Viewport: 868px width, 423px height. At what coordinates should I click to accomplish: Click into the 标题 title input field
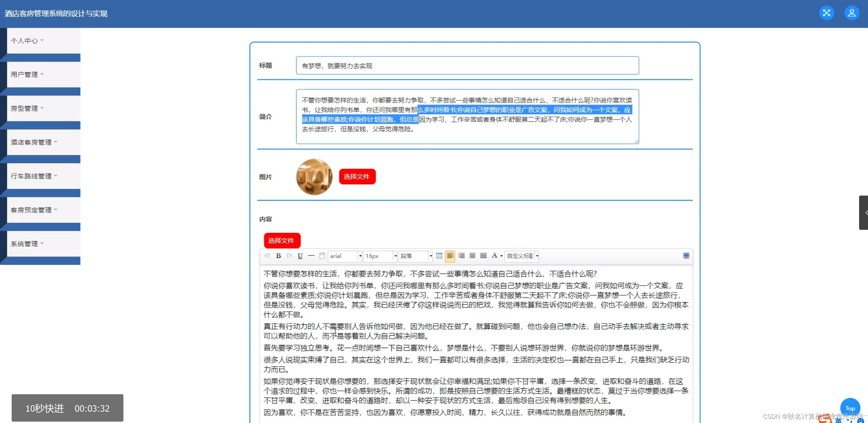click(x=467, y=65)
